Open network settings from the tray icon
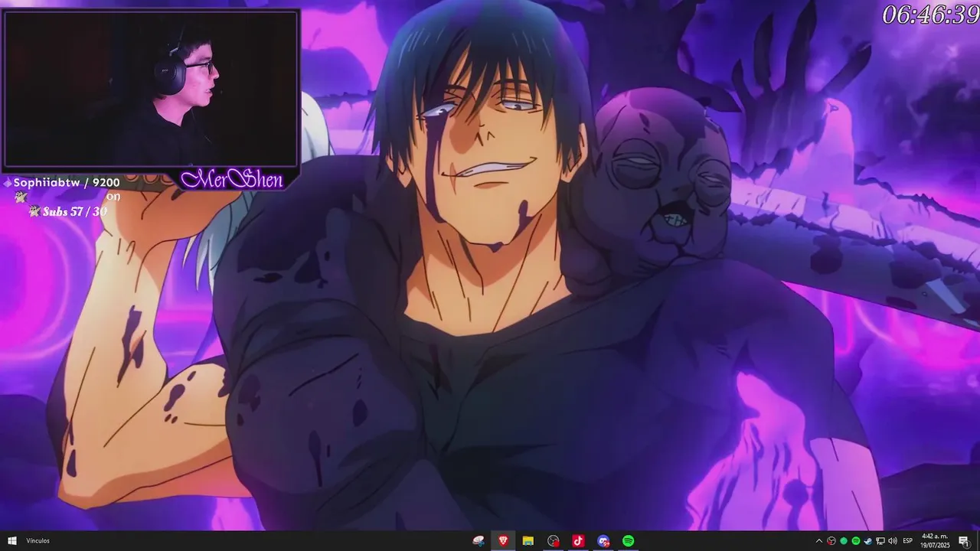The height and width of the screenshot is (551, 980). [x=880, y=541]
